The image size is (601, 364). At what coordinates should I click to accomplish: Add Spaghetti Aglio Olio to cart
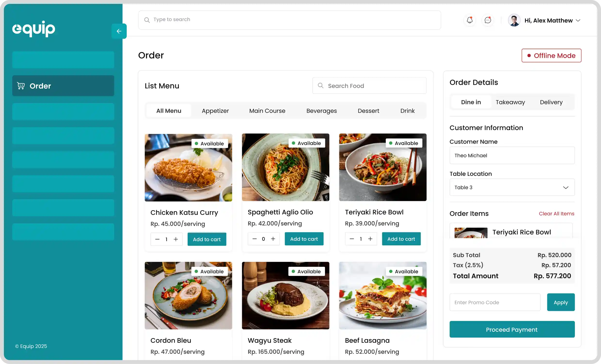click(304, 239)
